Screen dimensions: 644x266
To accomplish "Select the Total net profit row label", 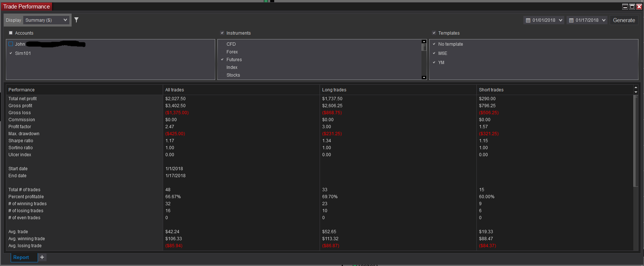I will (23, 99).
